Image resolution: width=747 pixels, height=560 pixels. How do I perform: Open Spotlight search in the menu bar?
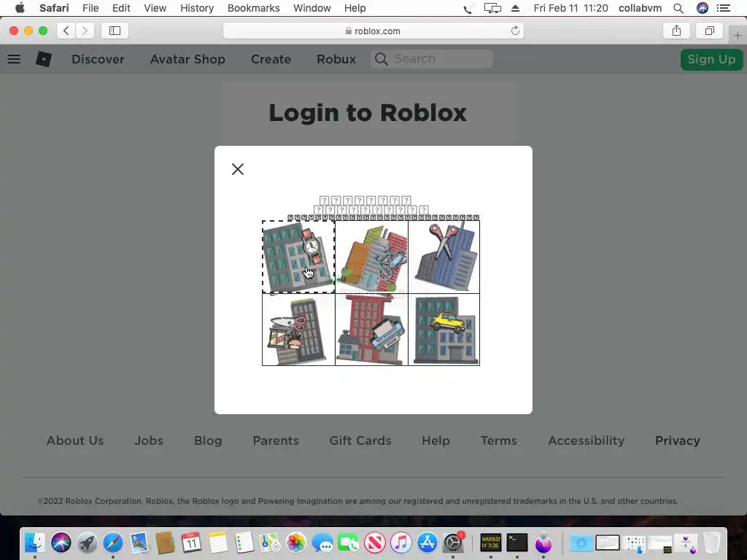coord(678,8)
